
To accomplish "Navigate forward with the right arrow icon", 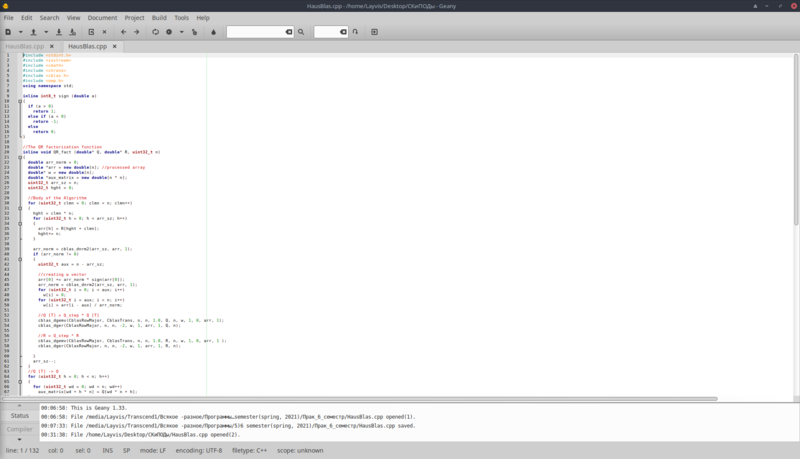I will point(137,32).
